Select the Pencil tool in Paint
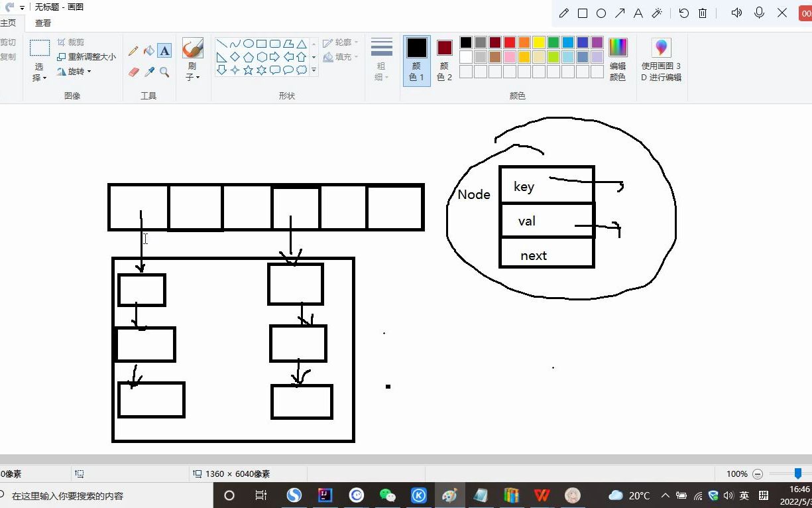 (133, 50)
